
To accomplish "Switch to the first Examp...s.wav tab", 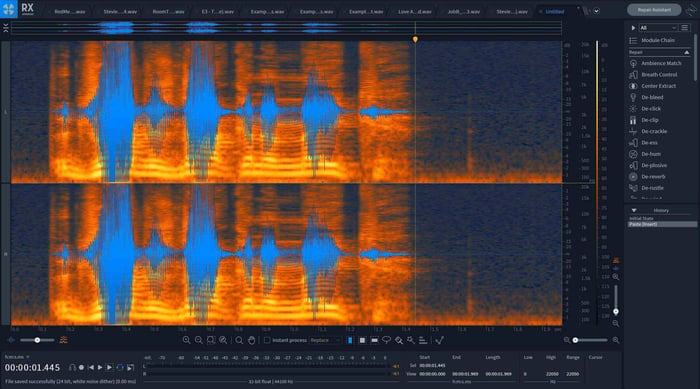I will pos(267,12).
